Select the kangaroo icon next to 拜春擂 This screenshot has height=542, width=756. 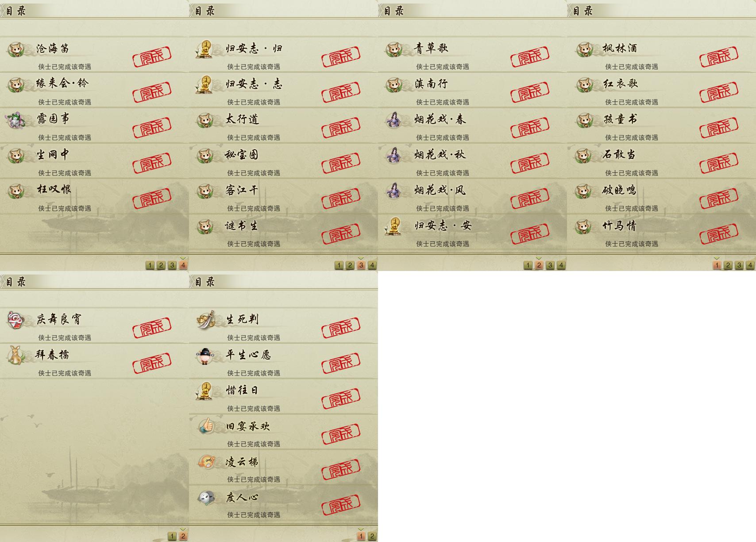point(15,355)
